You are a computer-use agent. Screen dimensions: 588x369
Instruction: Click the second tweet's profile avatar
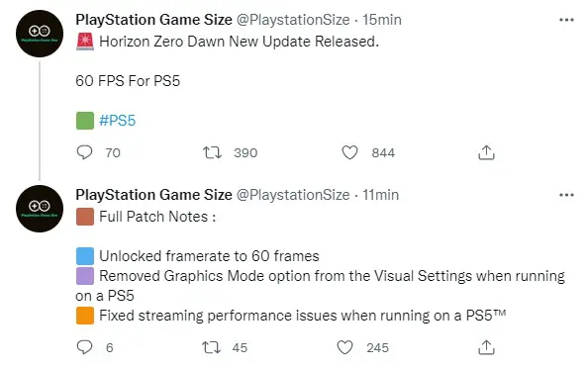point(40,209)
